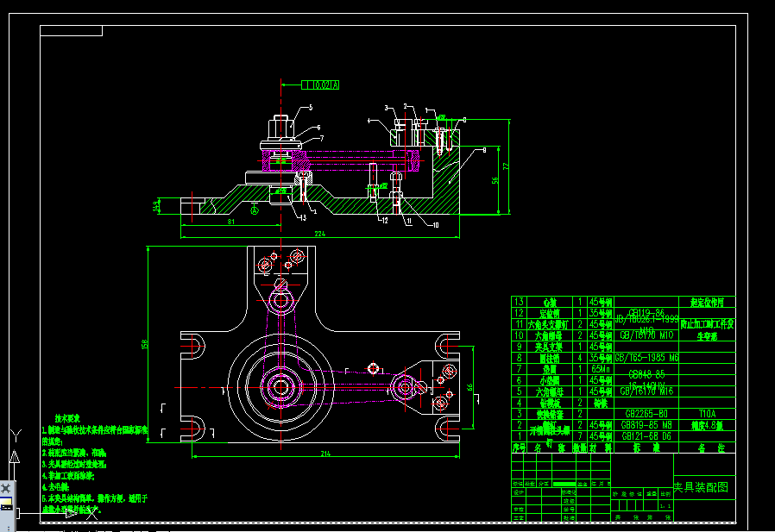Select the 56 vertical dimension text
775x532 pixels.
tap(495, 180)
